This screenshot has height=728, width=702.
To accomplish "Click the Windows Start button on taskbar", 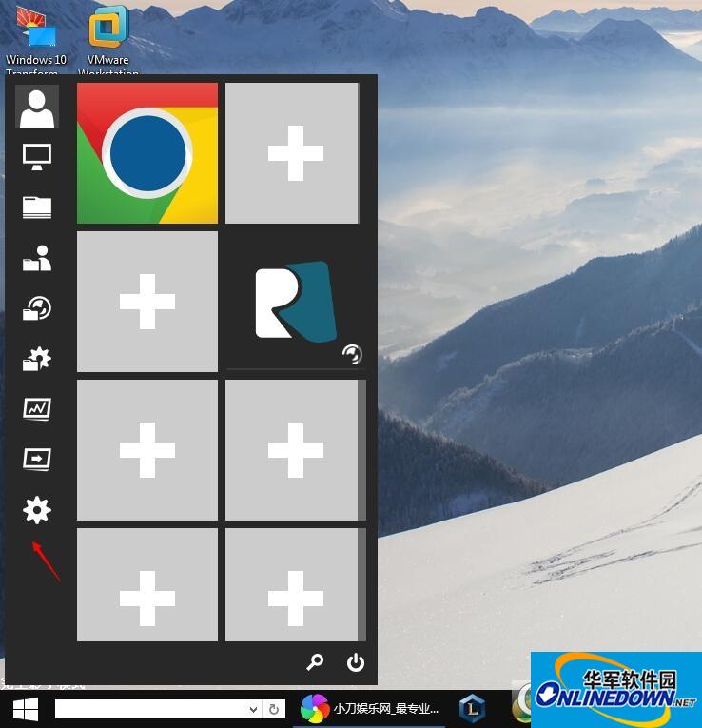I will tap(26, 709).
